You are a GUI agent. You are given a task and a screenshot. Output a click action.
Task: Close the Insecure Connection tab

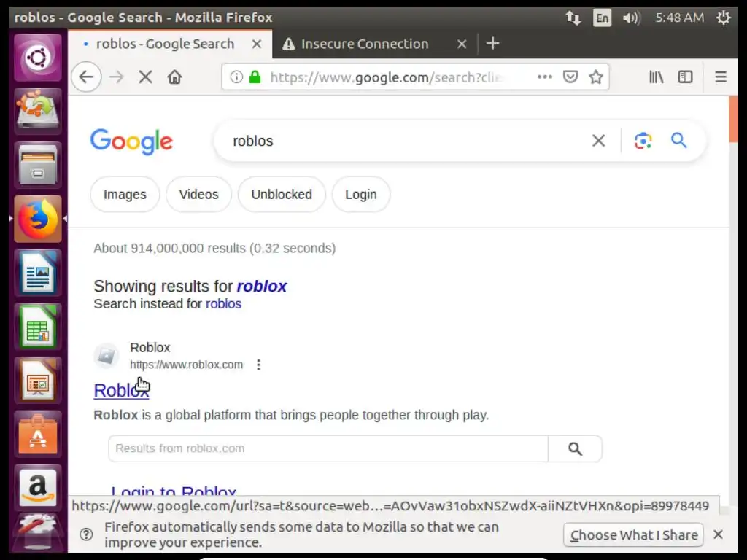click(x=462, y=44)
